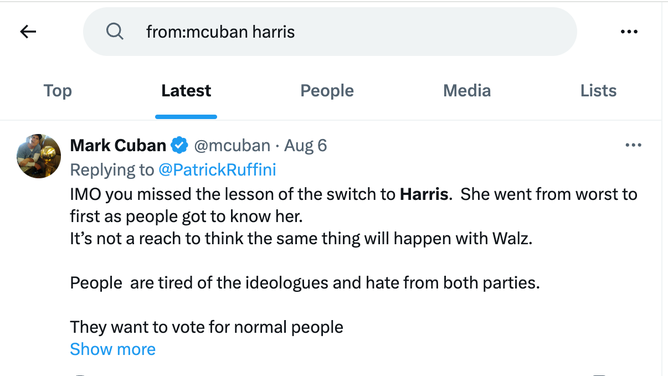Open Mark Cuban's profile avatar
Viewport: 668px width, 376px height.
39,156
